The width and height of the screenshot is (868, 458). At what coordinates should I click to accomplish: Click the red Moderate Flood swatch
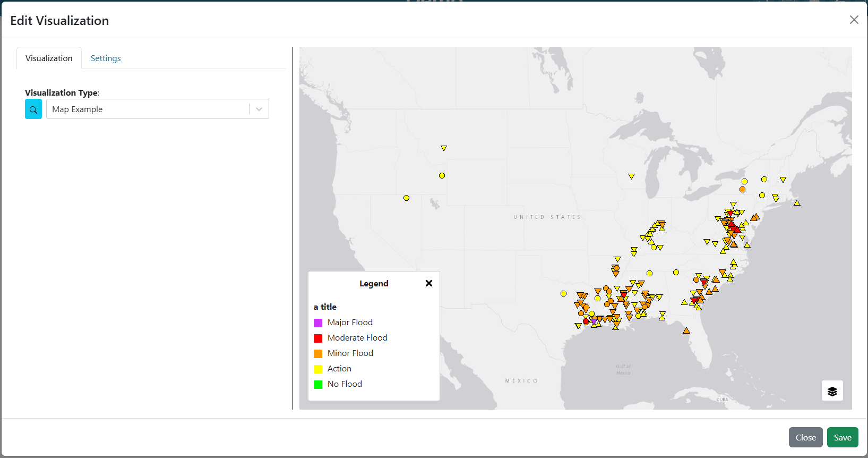tap(318, 338)
